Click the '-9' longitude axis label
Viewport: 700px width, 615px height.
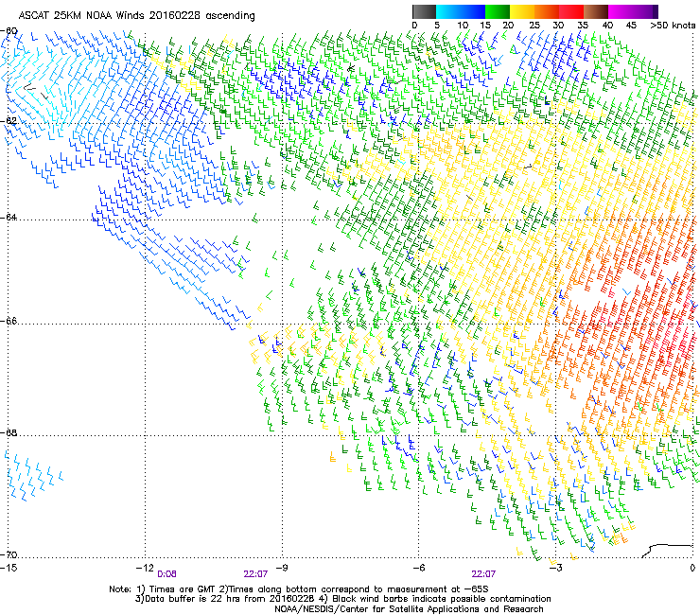pos(282,568)
